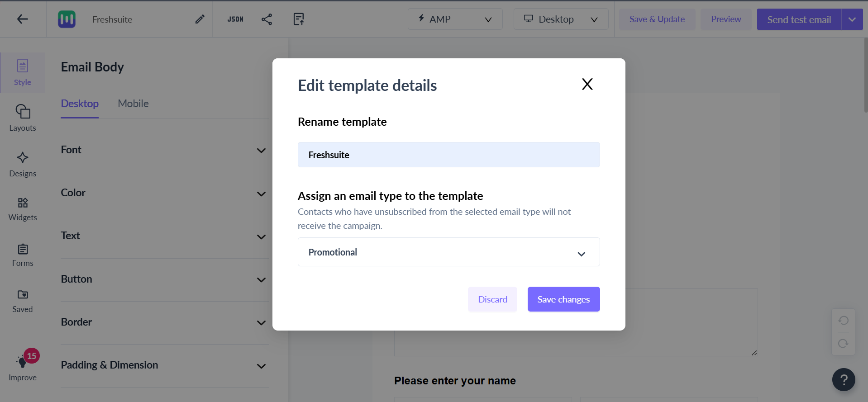Click the Mailmodo logo icon
868x402 pixels.
[67, 19]
